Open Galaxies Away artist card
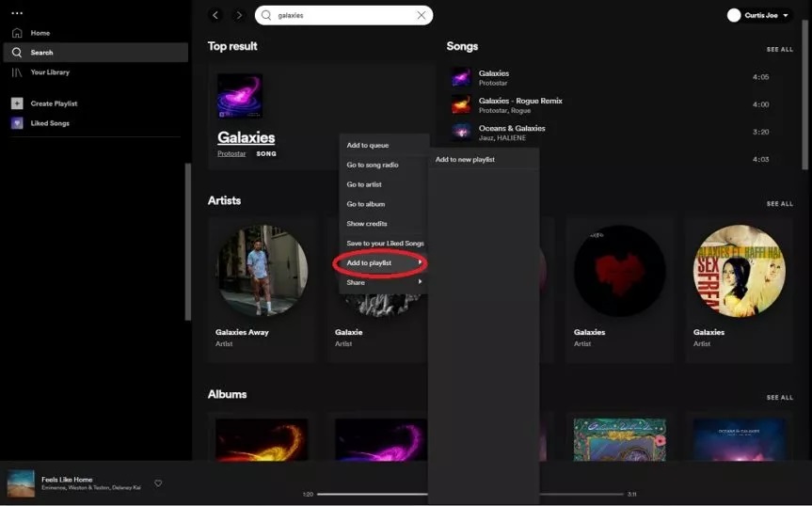 point(262,290)
